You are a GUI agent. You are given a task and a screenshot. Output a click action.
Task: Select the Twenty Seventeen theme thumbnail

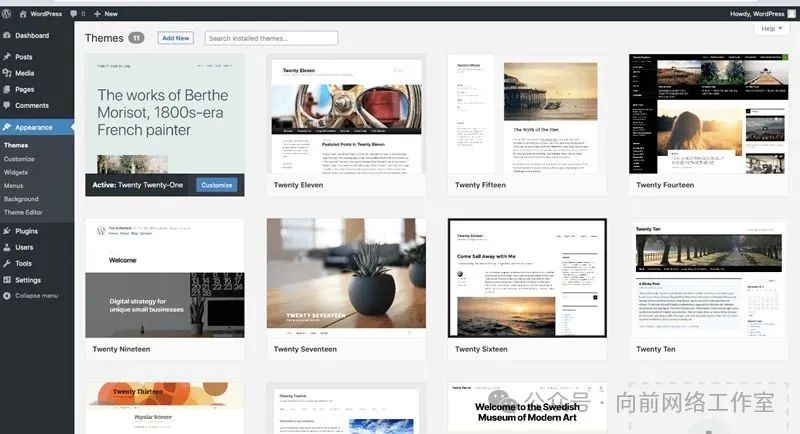(346, 278)
